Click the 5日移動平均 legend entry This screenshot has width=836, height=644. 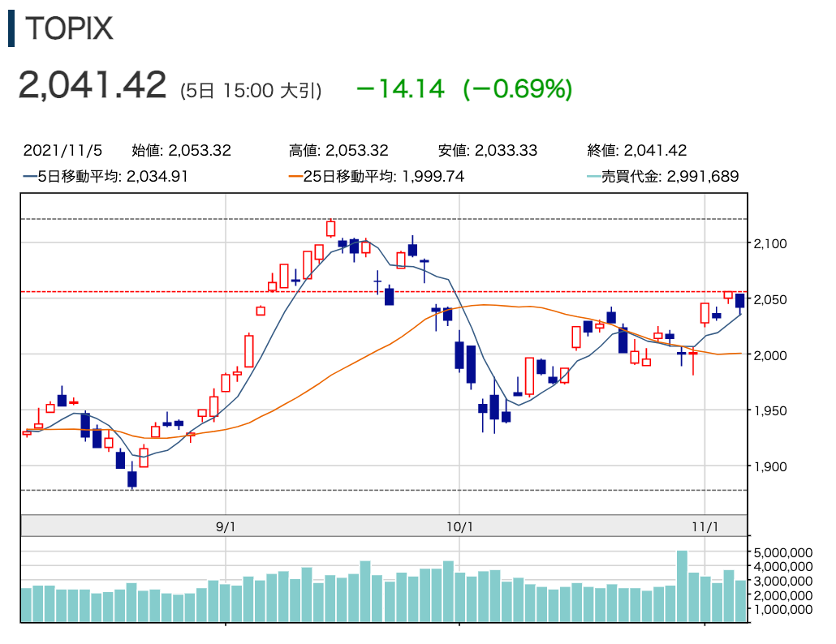(106, 176)
